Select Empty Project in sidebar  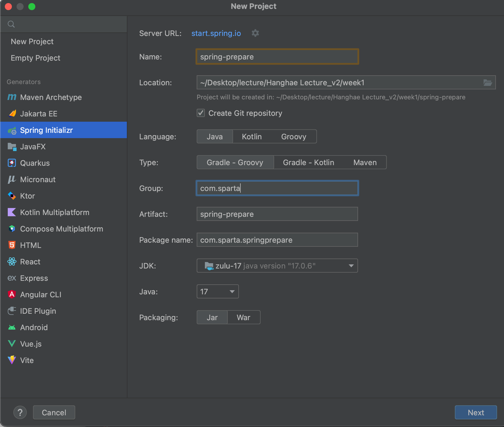pos(36,58)
